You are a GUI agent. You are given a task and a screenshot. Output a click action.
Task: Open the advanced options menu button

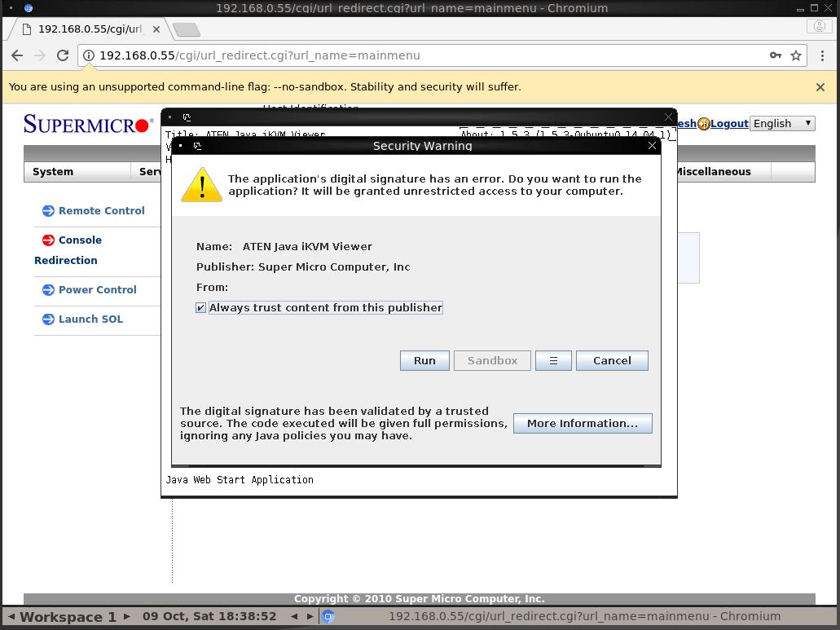[553, 360]
